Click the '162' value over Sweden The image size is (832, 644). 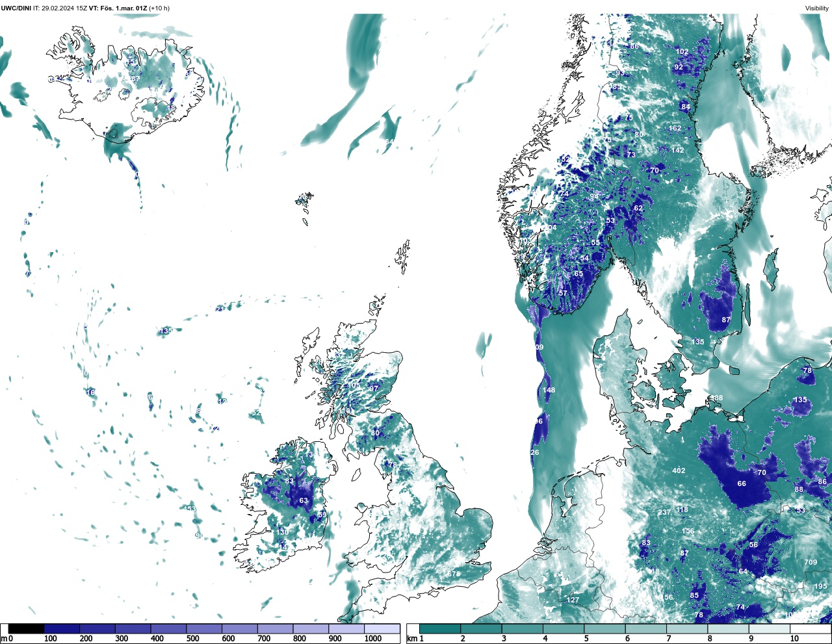coord(675,129)
